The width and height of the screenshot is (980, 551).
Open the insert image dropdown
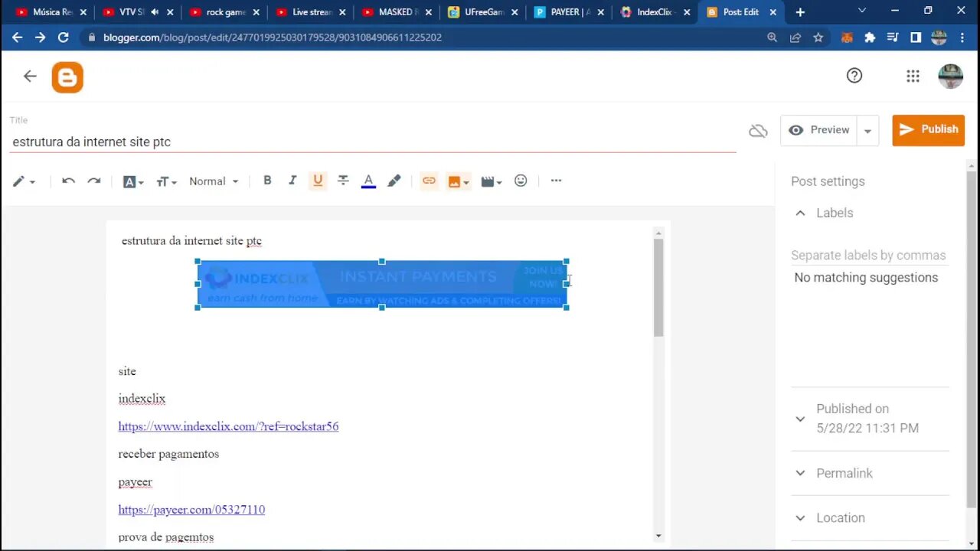(x=458, y=181)
